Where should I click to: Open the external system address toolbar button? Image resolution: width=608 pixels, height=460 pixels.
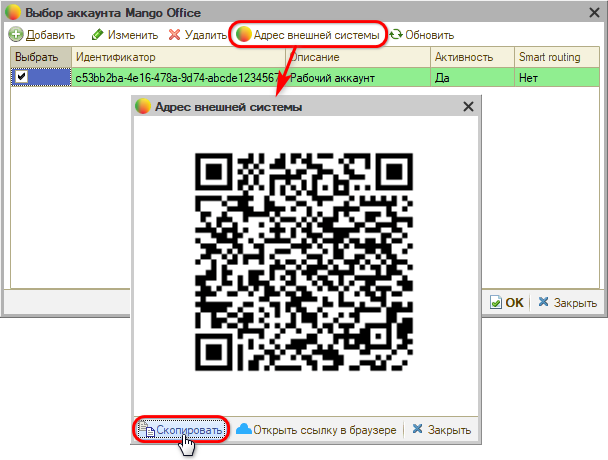308,35
